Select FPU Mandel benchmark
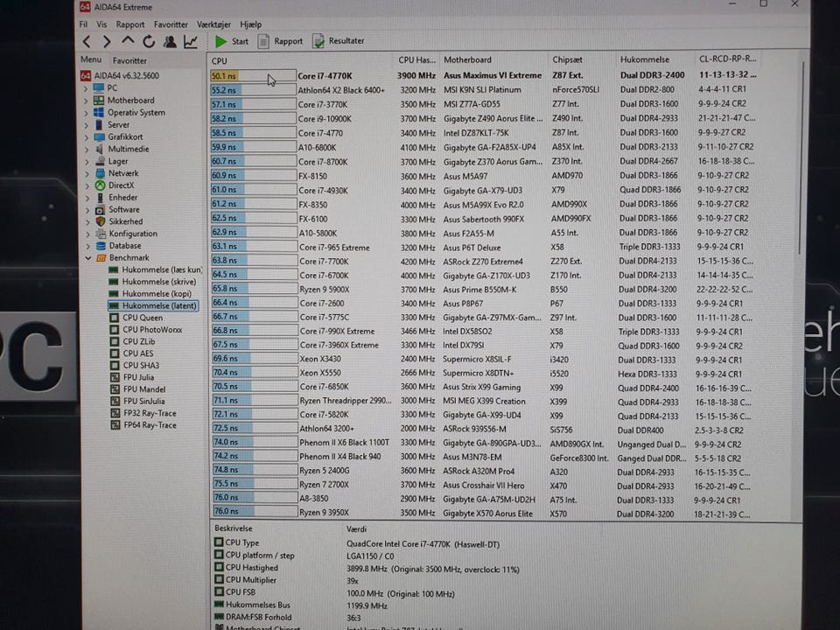The image size is (840, 630). coord(138,389)
